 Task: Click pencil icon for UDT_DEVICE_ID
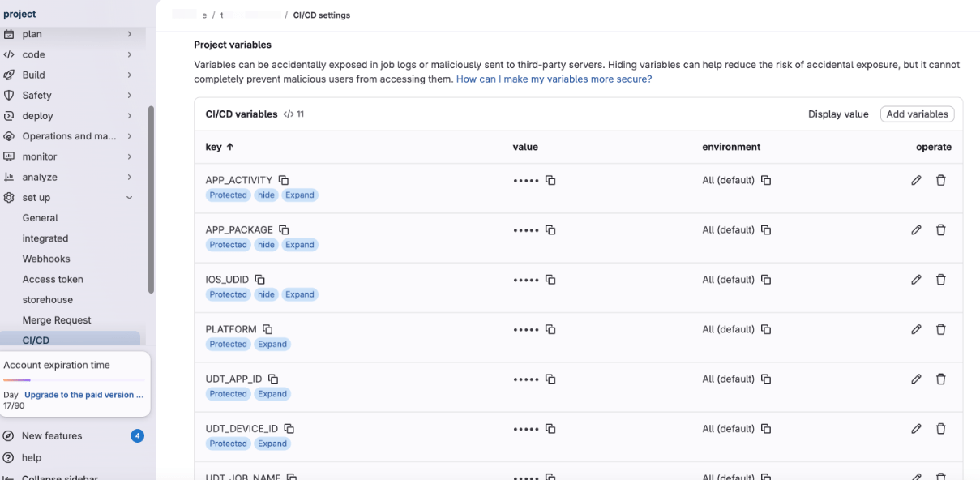coord(916,429)
